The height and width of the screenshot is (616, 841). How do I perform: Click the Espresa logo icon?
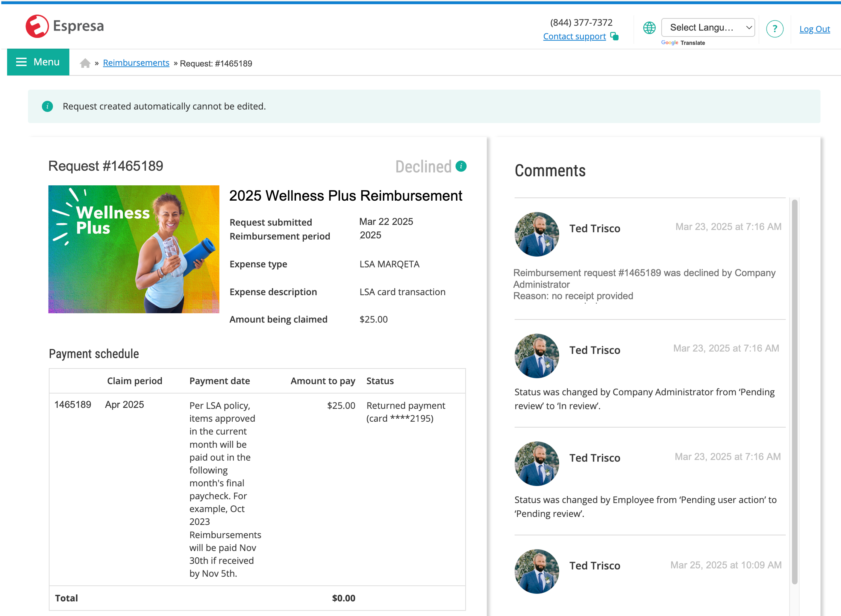(37, 26)
